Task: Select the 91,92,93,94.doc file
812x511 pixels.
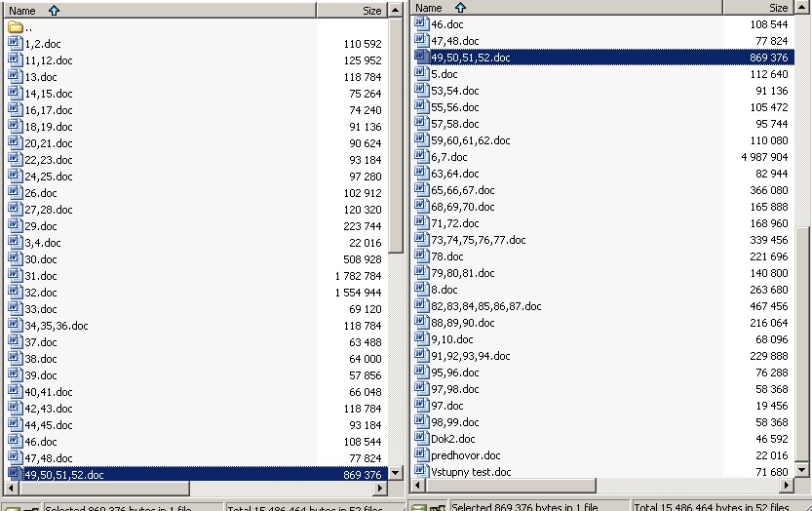Action: [x=470, y=356]
